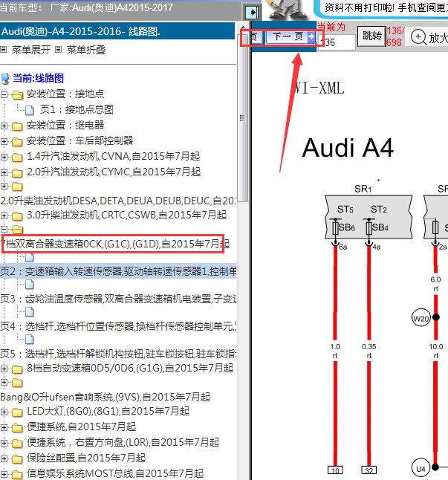Click folder icon of LED大灯
Viewport: 448px width, 480px height.
[x=17, y=412]
